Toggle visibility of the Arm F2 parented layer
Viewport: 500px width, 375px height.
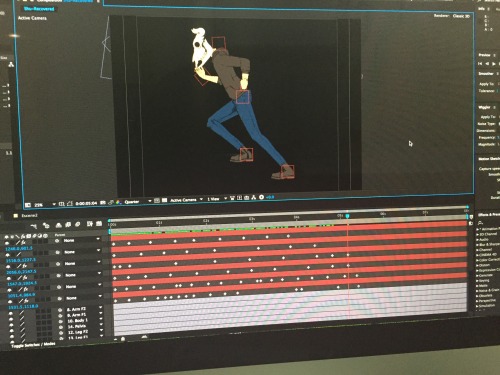[11, 313]
